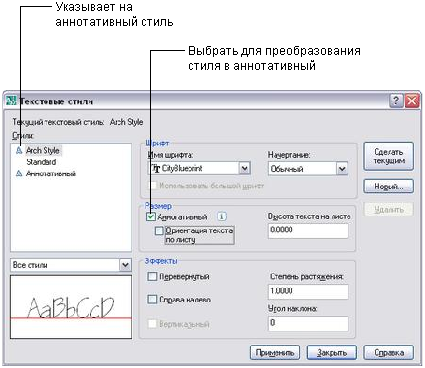Viewport: 425px width, 368px height.
Task: Click the Высота текста на листе field
Action: pos(308,231)
